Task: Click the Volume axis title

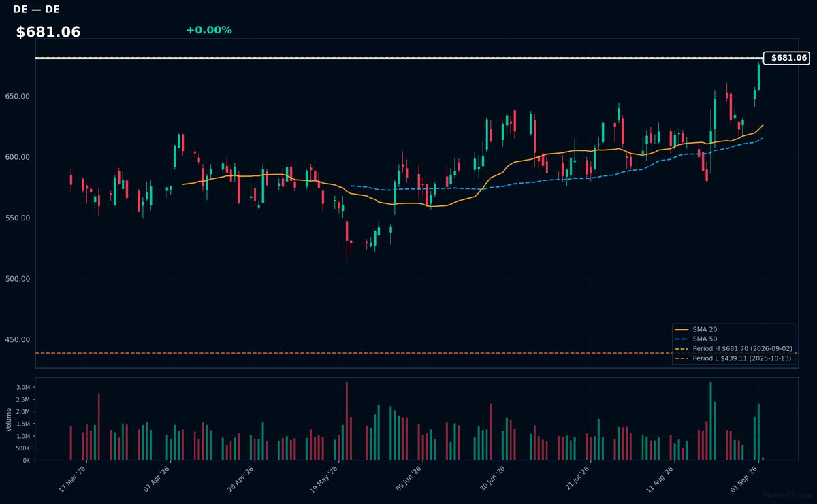Action: point(9,419)
